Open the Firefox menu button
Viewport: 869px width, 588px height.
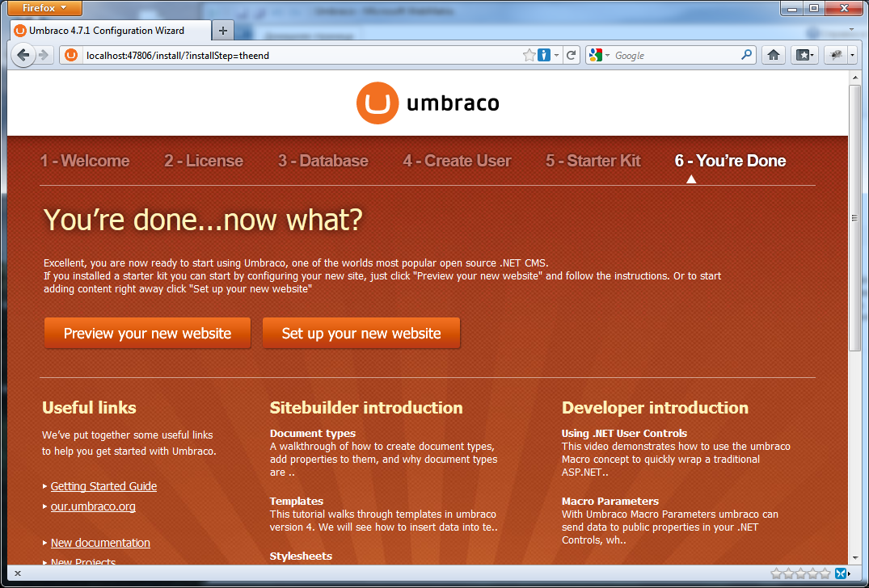[x=44, y=8]
